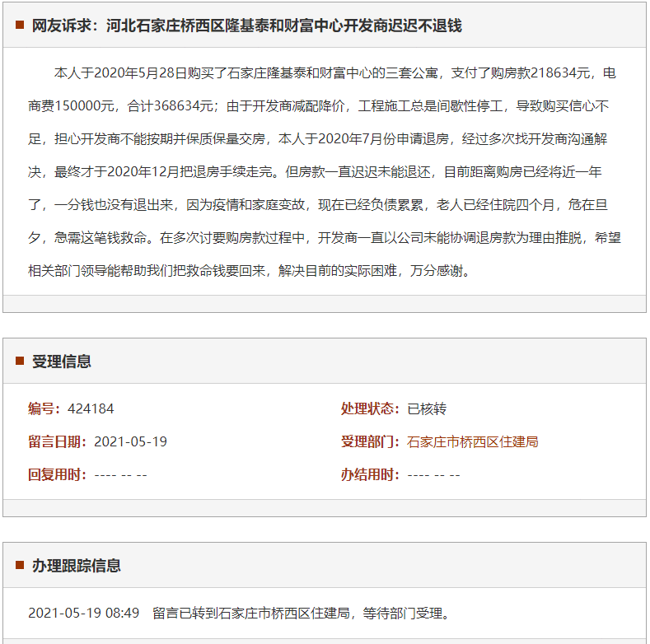Click the text line mentioning 2020年7月份申请退房
This screenshot has width=650, height=644.
coord(317,139)
